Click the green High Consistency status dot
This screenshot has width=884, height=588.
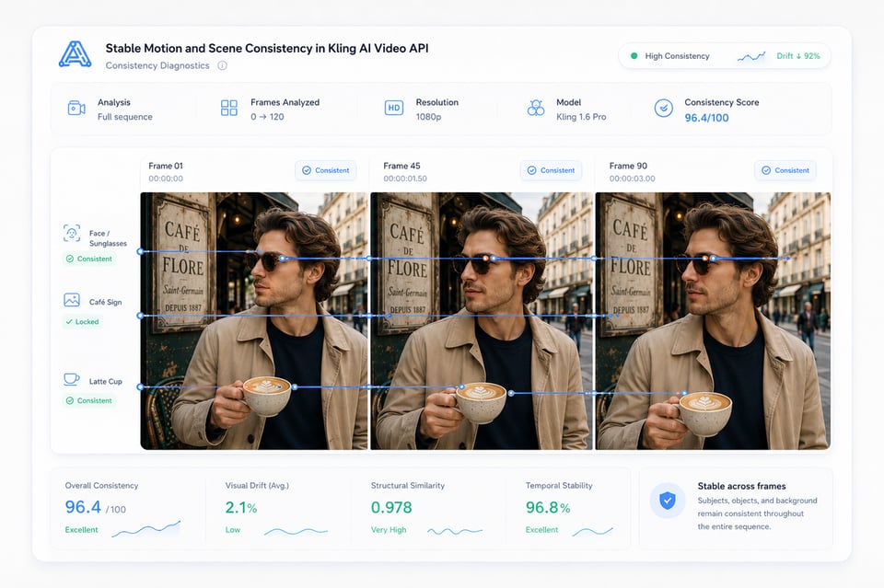(634, 56)
